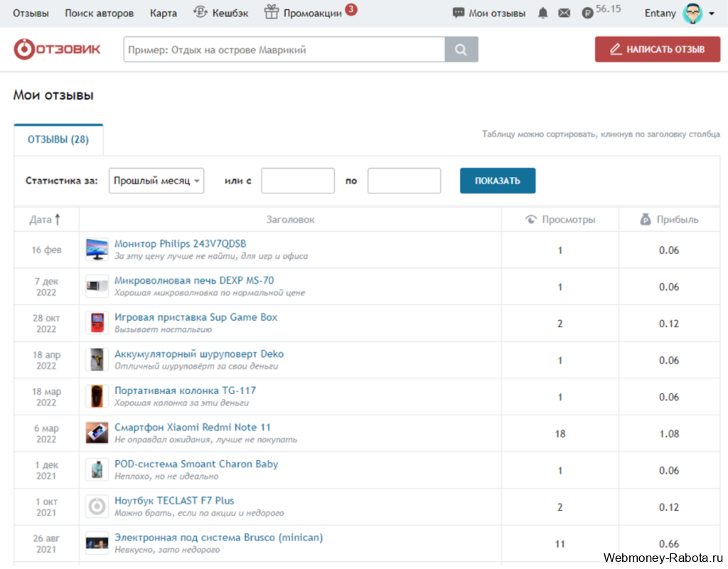
Task: Open the Deko screwdriver thumbnail
Action: (97, 359)
